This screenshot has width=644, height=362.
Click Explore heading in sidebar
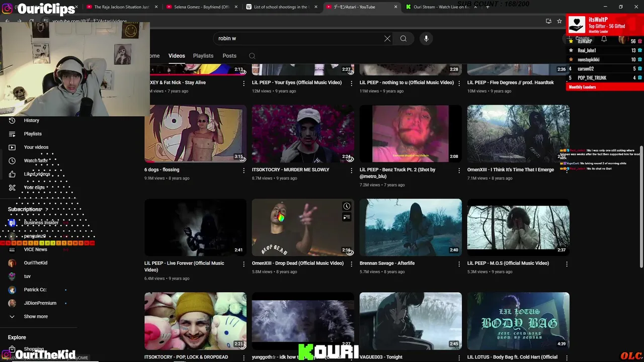(x=17, y=337)
